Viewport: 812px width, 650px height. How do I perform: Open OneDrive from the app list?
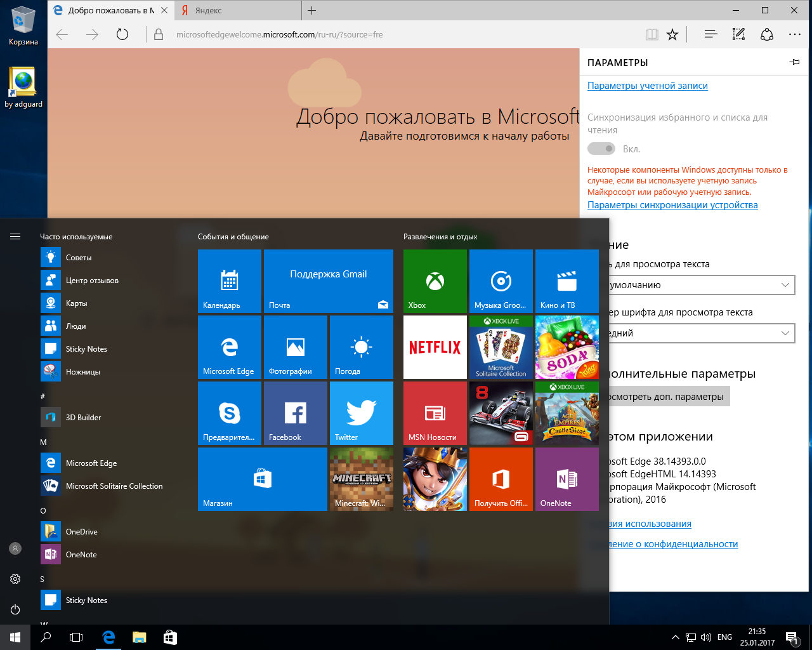[108, 532]
